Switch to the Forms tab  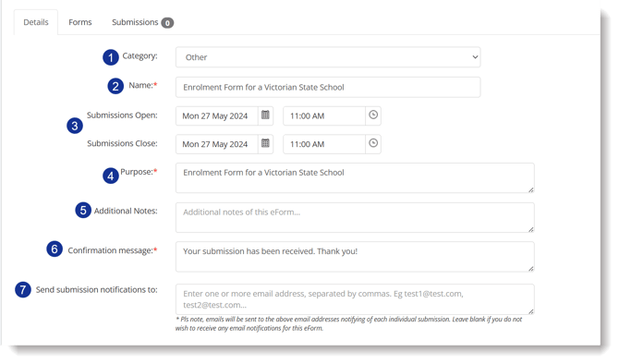point(80,22)
